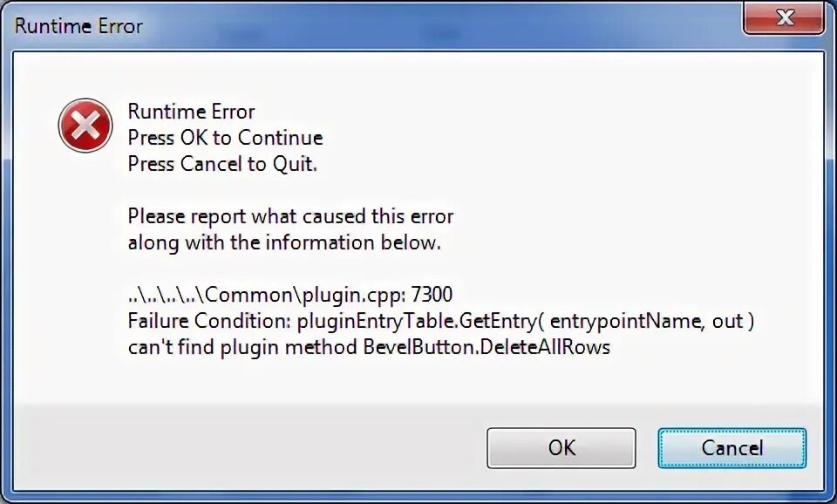837x504 pixels.
Task: Click the gray footer area left of OK
Action: (244, 447)
